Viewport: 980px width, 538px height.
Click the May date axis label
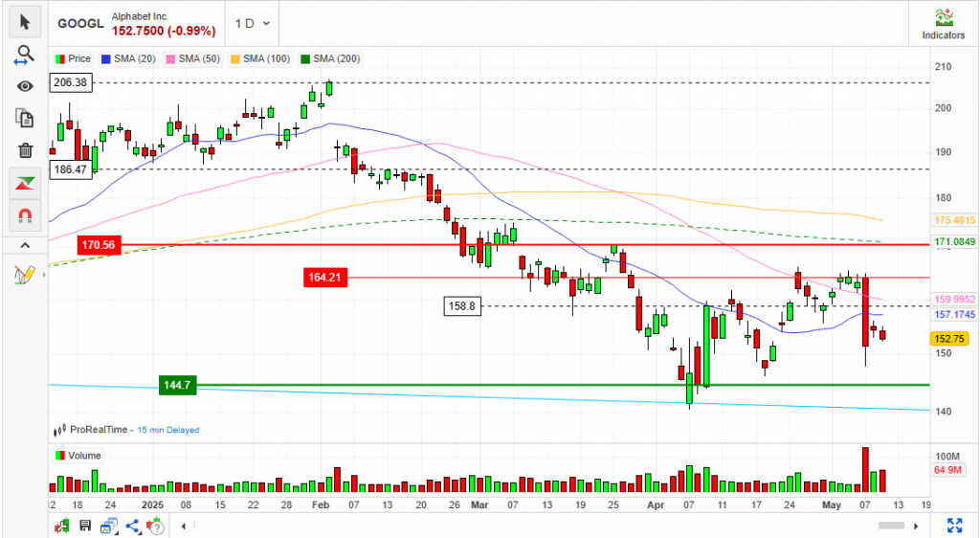pos(832,504)
